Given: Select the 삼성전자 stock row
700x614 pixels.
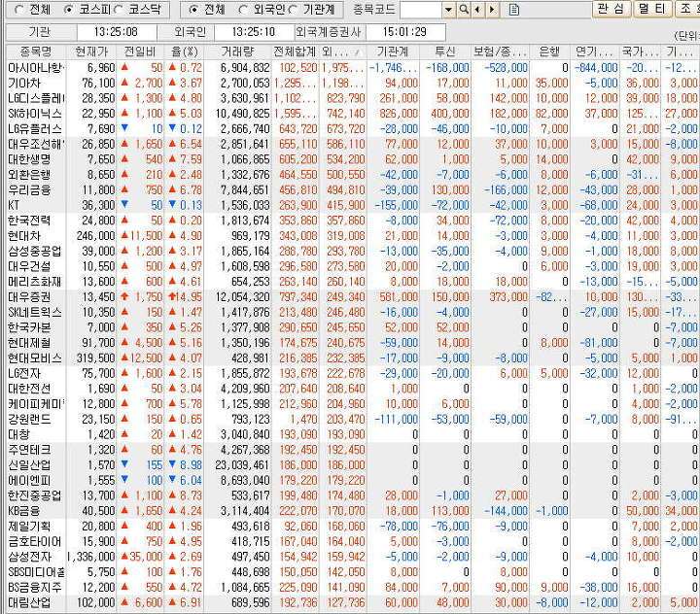Looking at the screenshot, I should pyautogui.click(x=353, y=557).
